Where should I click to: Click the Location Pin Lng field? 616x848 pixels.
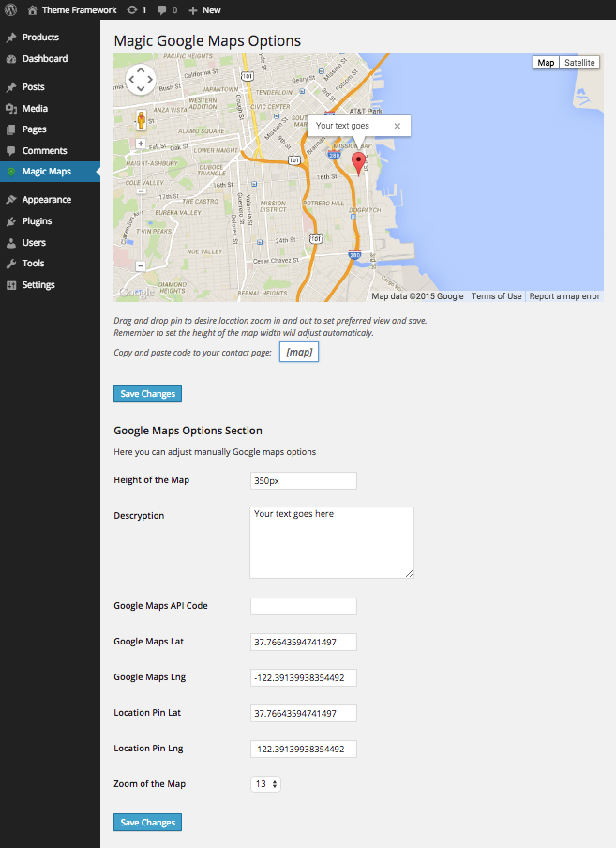click(x=303, y=749)
